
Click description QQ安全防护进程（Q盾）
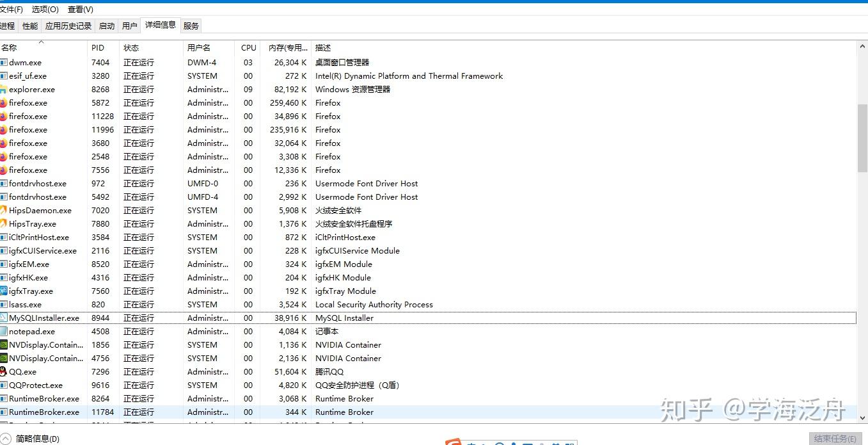click(x=357, y=385)
